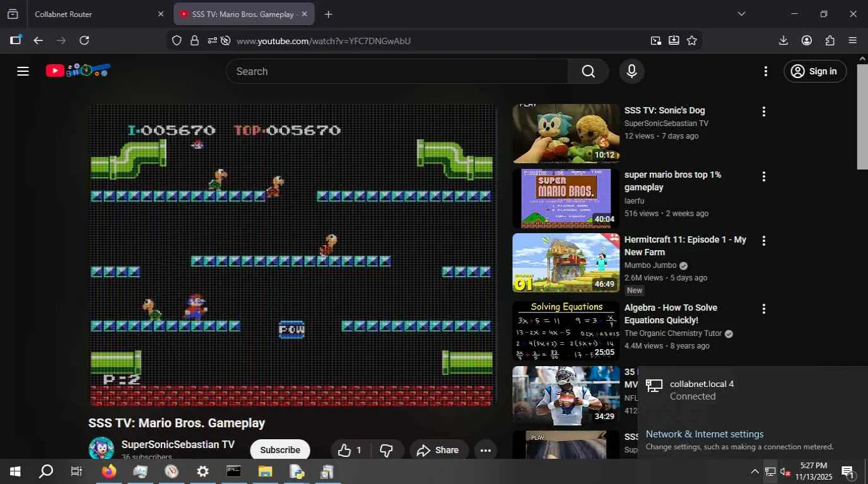The width and height of the screenshot is (868, 484).
Task: Like the Mario Bros. Gameplay video
Action: (x=350, y=450)
